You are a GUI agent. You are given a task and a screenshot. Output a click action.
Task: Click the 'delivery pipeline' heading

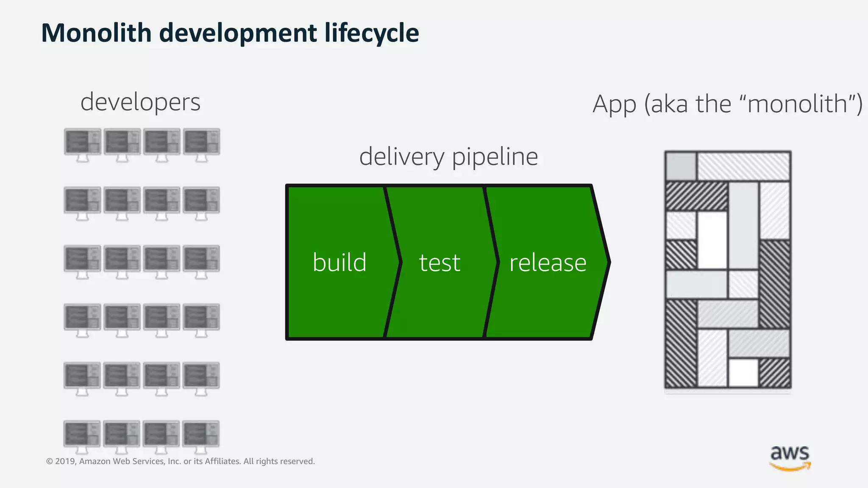[x=448, y=156]
